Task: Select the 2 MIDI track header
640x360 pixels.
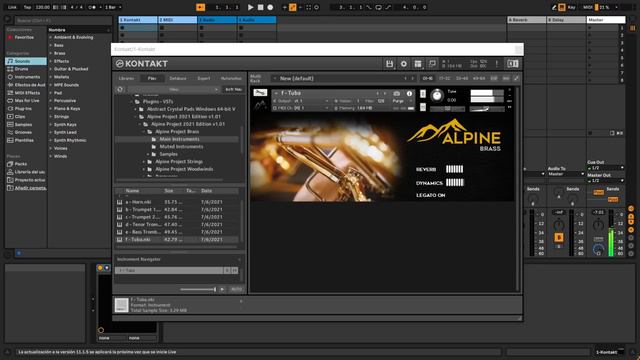Action: pos(177,20)
